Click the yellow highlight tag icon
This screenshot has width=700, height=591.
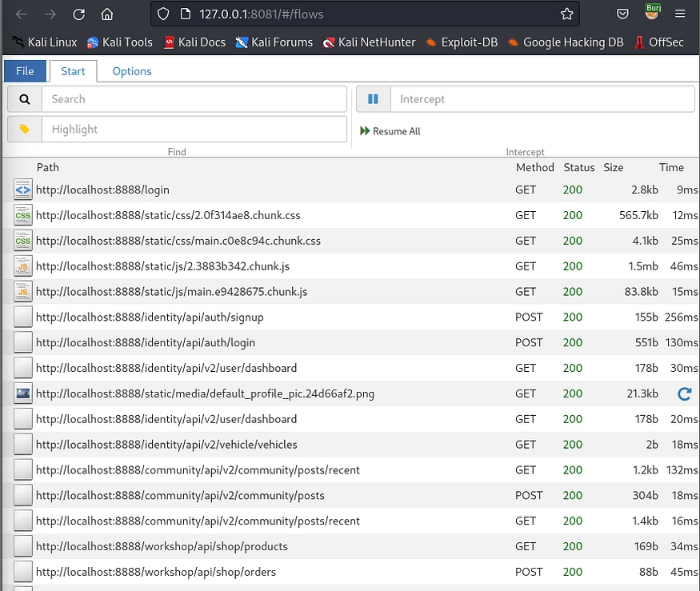point(25,130)
